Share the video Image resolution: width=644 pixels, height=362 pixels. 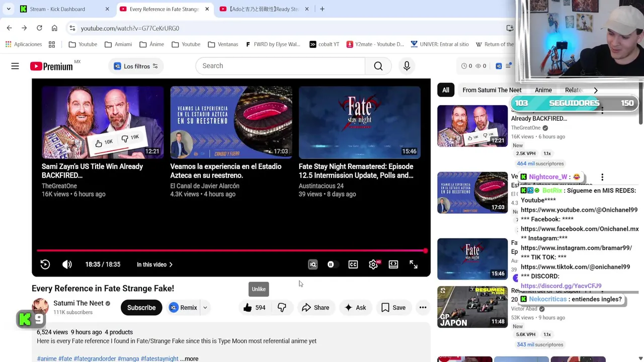[315, 308]
